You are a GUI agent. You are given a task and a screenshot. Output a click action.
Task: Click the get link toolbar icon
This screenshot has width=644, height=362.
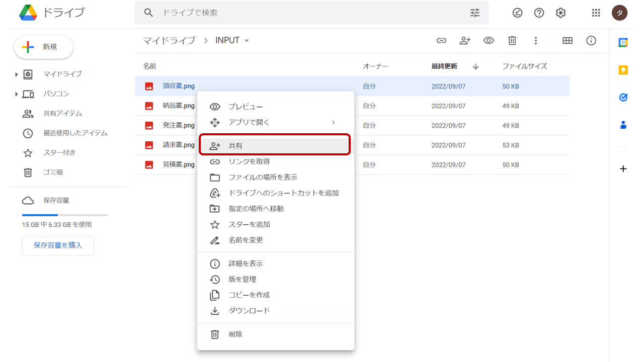click(441, 41)
